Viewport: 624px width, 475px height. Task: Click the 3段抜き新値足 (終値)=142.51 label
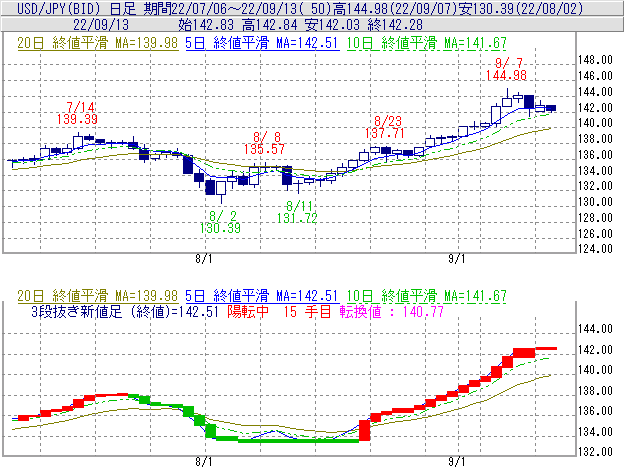click(125, 311)
